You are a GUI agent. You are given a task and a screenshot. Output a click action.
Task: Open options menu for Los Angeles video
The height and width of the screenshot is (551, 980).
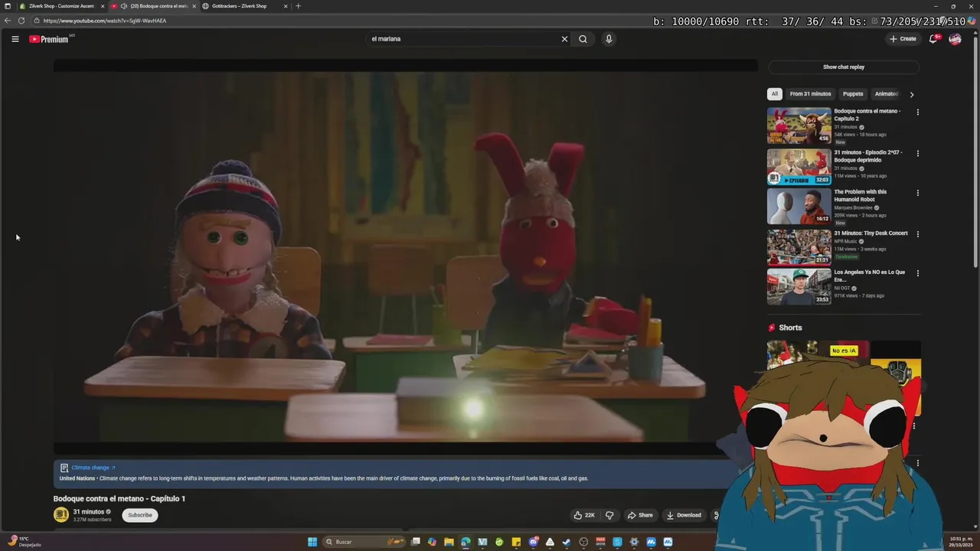[917, 273]
